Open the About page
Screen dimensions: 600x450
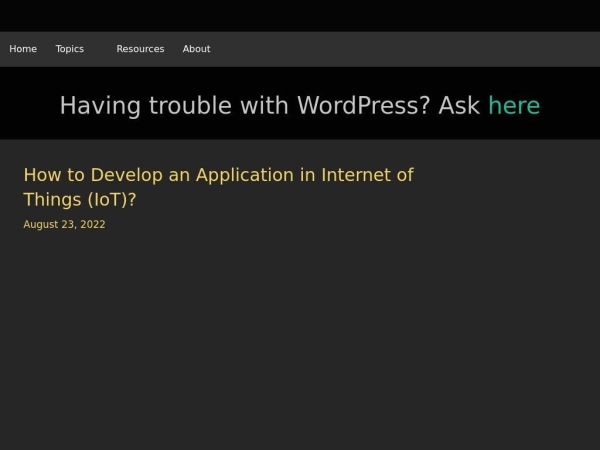pyautogui.click(x=196, y=49)
